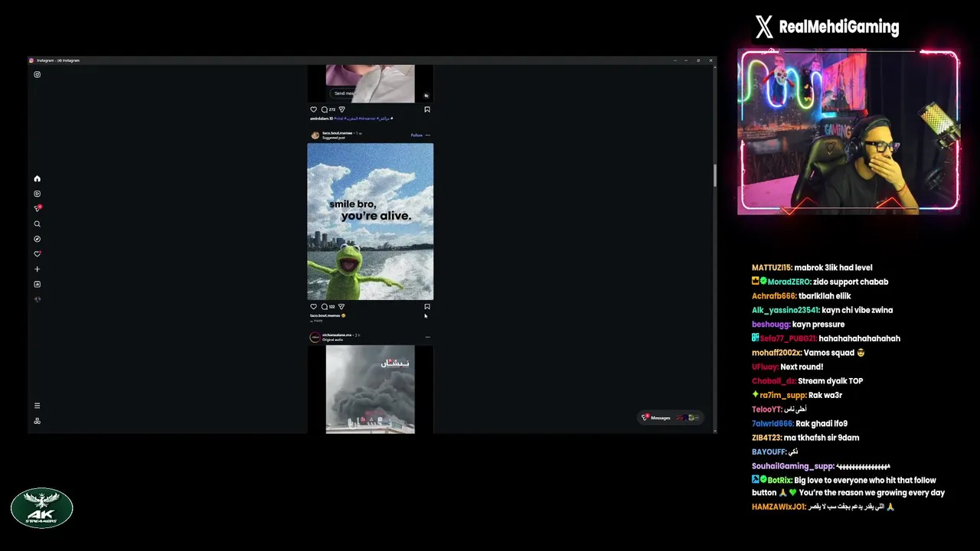The image size is (980, 551).
Task: Save the amirdalam.10 post with bookmark
Action: tap(427, 109)
